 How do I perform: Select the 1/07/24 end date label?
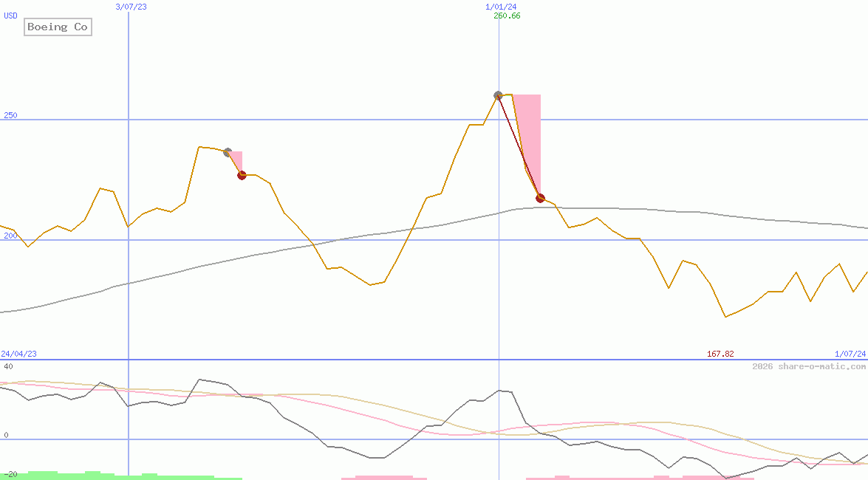pyautogui.click(x=850, y=354)
